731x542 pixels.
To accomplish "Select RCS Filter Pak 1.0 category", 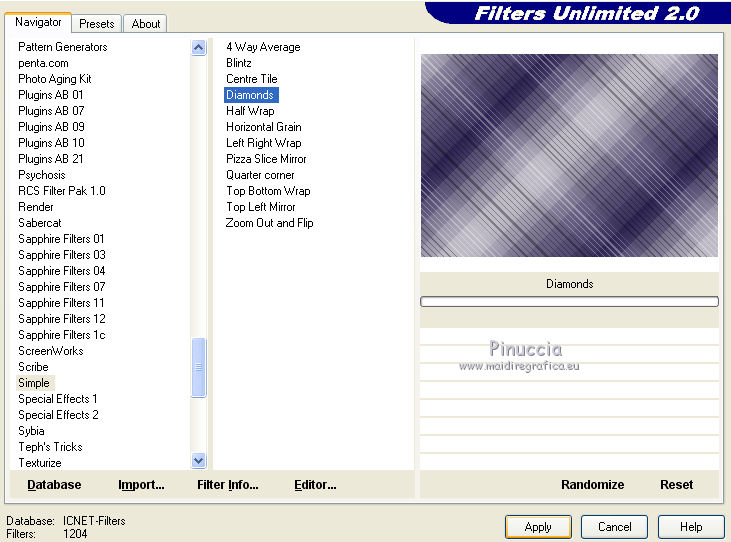I will [x=62, y=191].
